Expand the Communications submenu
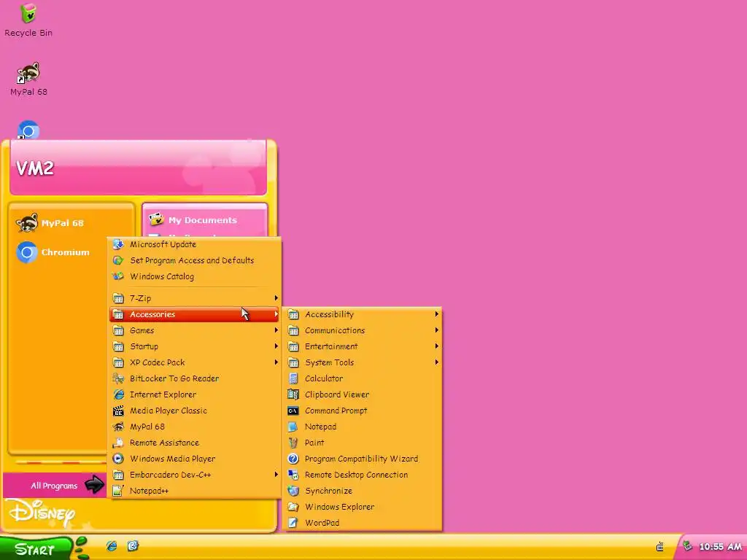The image size is (747, 560). (362, 330)
